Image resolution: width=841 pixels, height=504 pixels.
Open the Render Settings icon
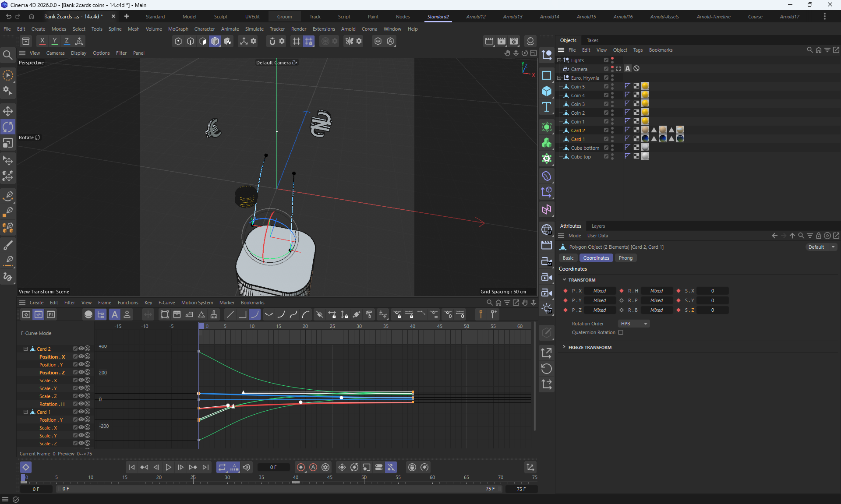(514, 41)
